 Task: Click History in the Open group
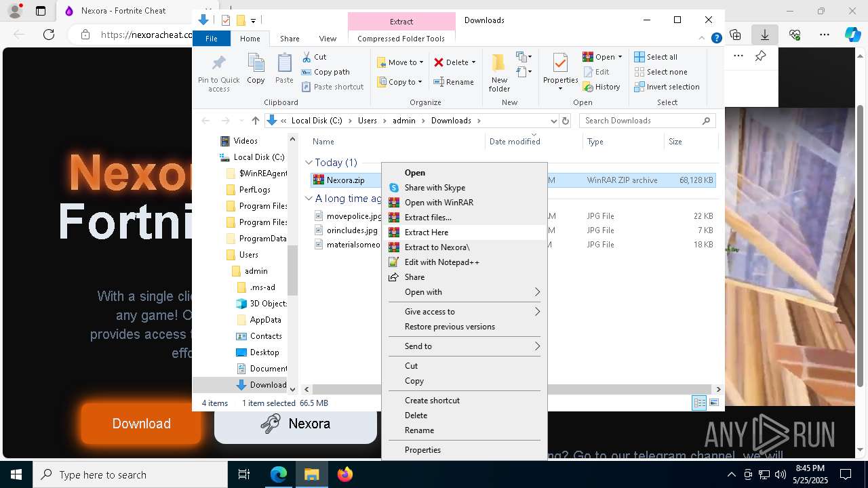pyautogui.click(x=601, y=87)
